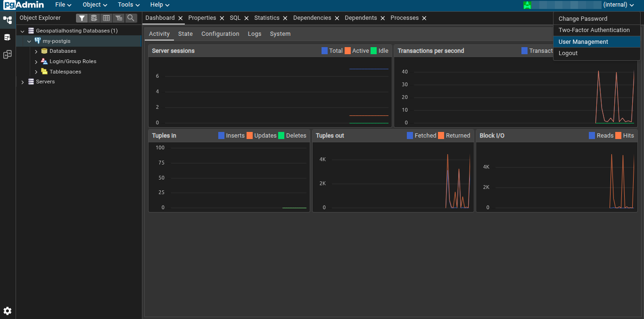Open Search Objects with the magnifier icon
644x319 pixels.
click(x=131, y=18)
